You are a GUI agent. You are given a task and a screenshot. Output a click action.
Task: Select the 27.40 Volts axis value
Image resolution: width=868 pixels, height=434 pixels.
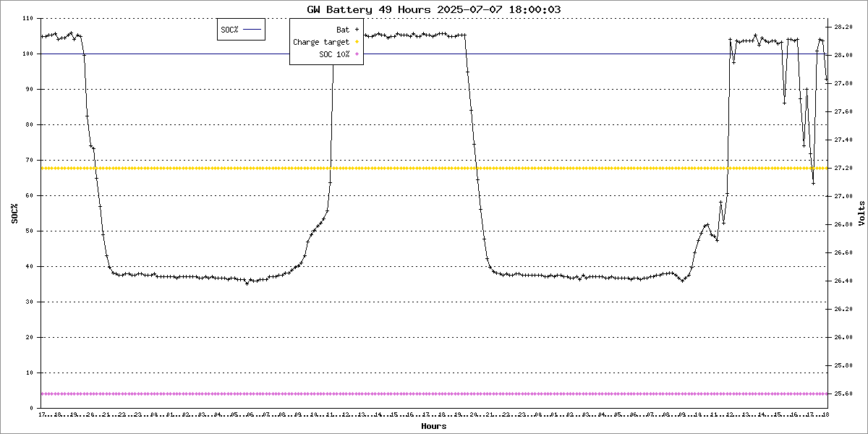click(x=843, y=140)
